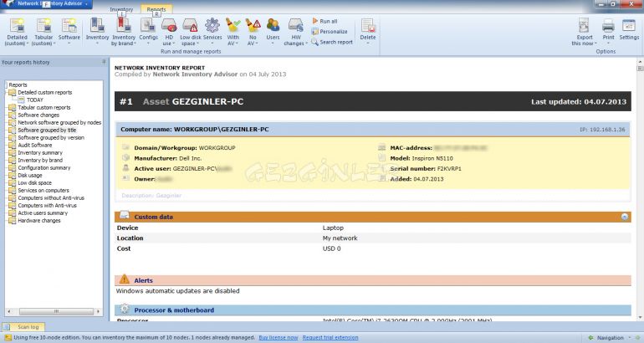This screenshot has height=343, width=644.
Task: Click the Processor & motherboard gear icon
Action: coord(125,309)
